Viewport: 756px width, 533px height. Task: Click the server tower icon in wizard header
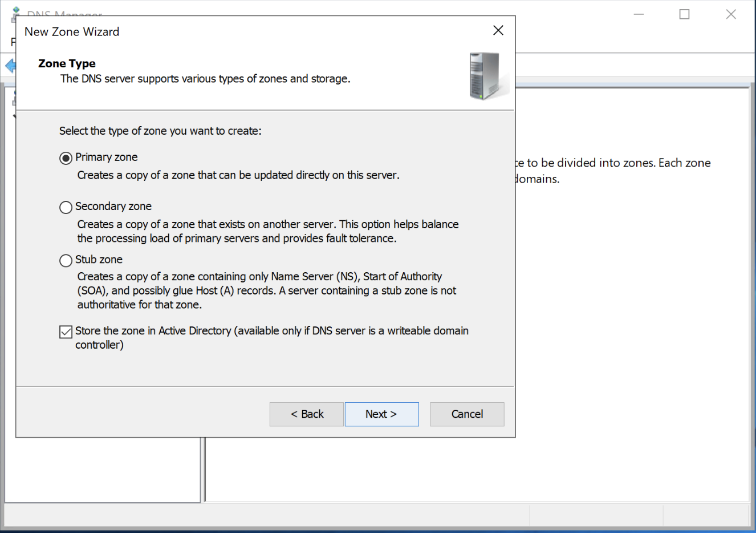485,76
